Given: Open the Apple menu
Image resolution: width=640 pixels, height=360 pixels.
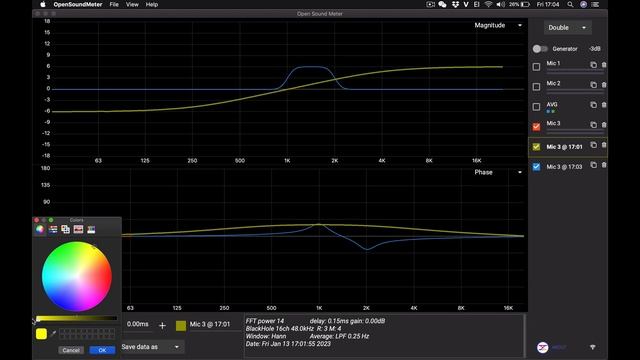Looking at the screenshot, I should pyautogui.click(x=43, y=4).
